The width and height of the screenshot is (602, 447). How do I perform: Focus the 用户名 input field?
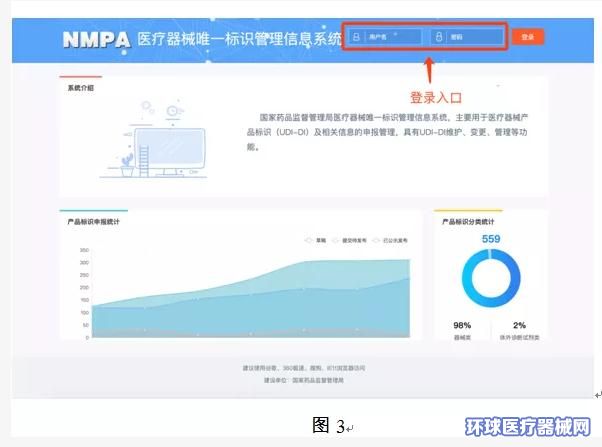pos(386,38)
